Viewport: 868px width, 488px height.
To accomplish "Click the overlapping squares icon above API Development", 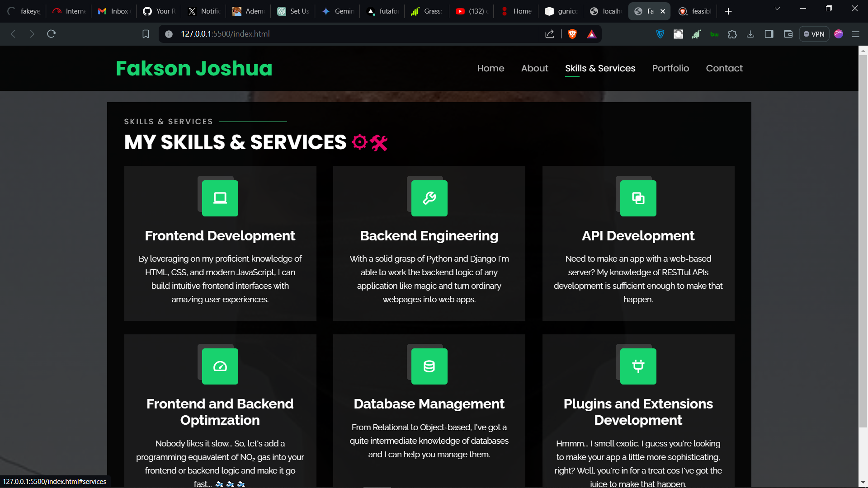I will 638,198.
